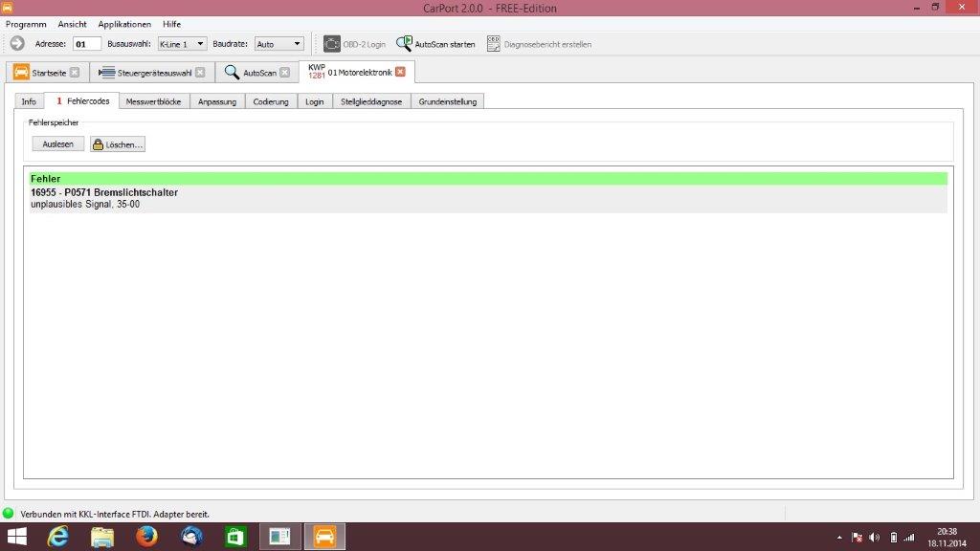Click the volume speaker tray icon
Screen dimensions: 980x551
coord(875,538)
